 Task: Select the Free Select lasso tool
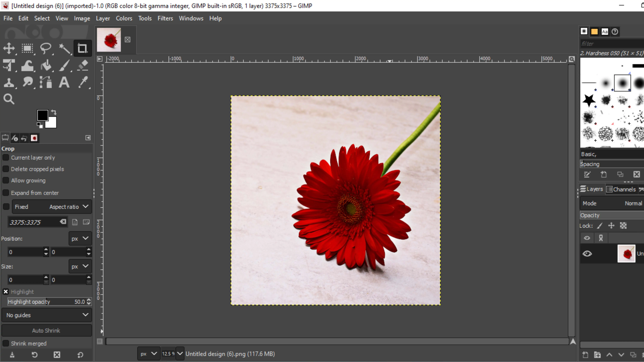(x=46, y=48)
